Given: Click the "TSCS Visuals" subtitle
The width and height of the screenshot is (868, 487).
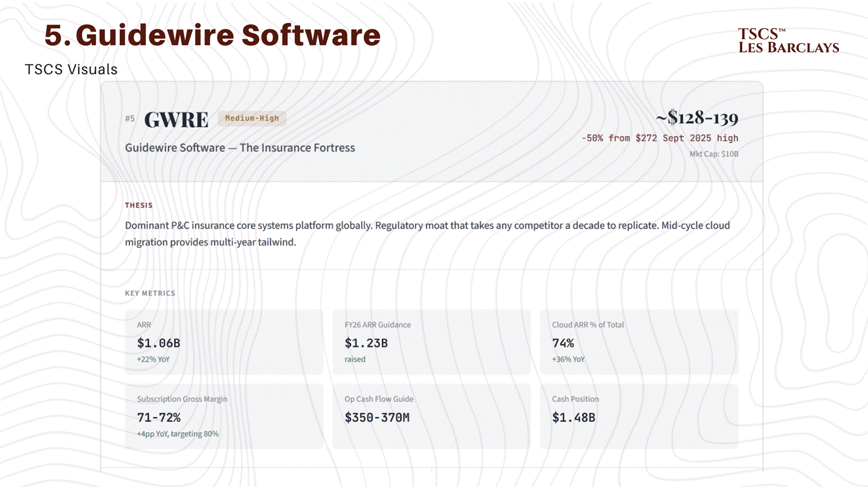Looking at the screenshot, I should pos(71,69).
